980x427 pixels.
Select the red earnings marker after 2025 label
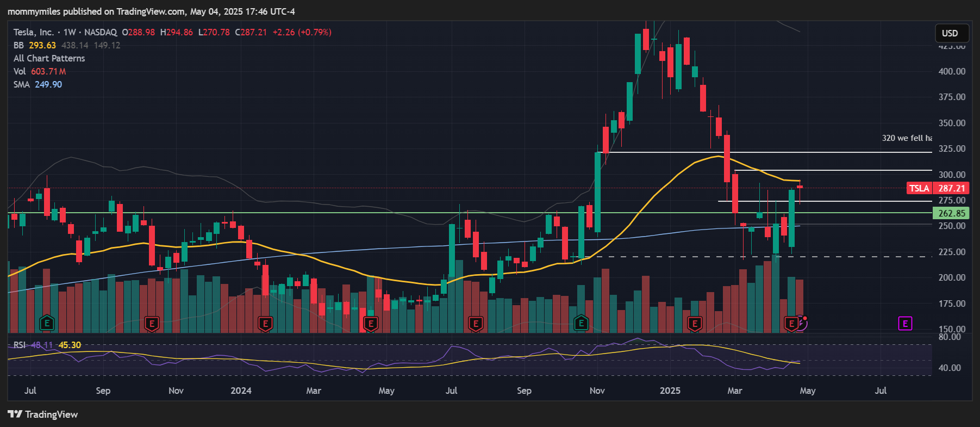tap(694, 324)
